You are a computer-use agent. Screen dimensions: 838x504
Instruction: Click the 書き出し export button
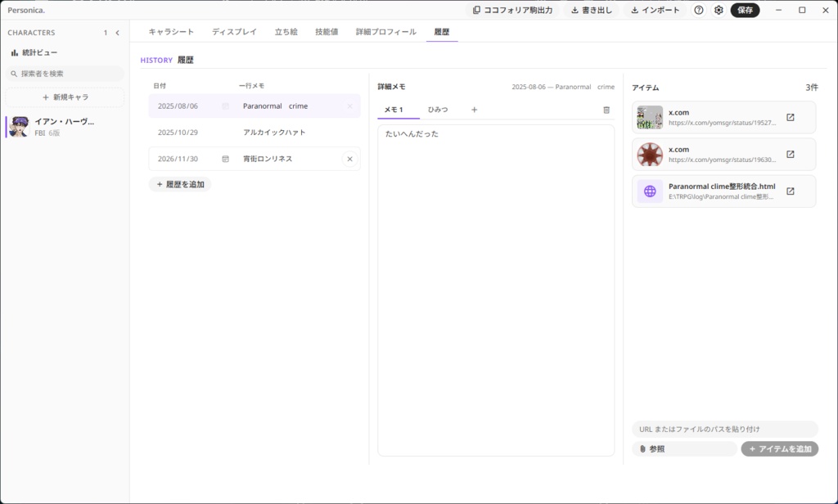click(592, 10)
